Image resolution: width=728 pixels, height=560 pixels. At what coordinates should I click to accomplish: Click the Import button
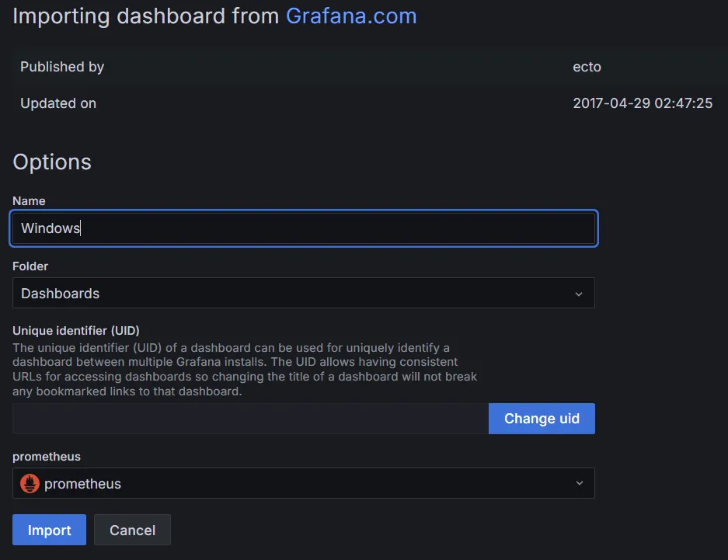49,530
